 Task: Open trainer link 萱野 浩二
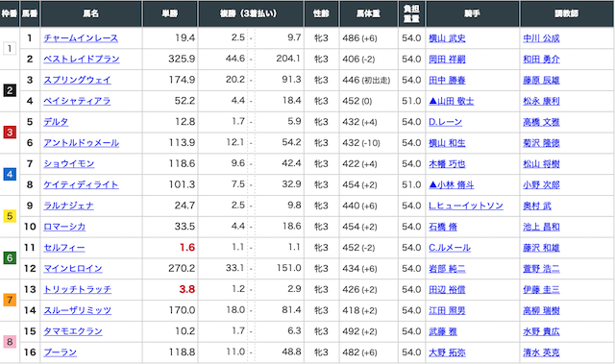[541, 269]
